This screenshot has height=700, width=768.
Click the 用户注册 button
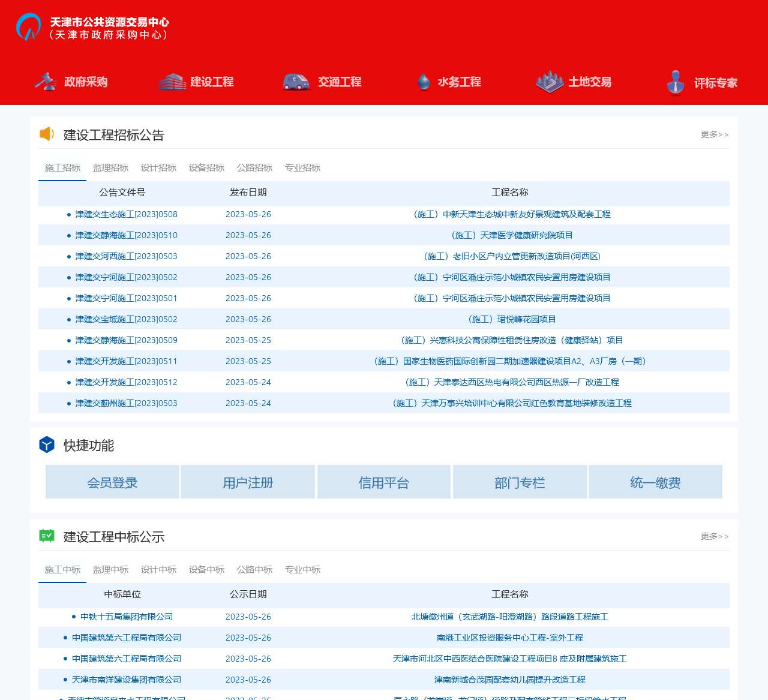coord(248,482)
